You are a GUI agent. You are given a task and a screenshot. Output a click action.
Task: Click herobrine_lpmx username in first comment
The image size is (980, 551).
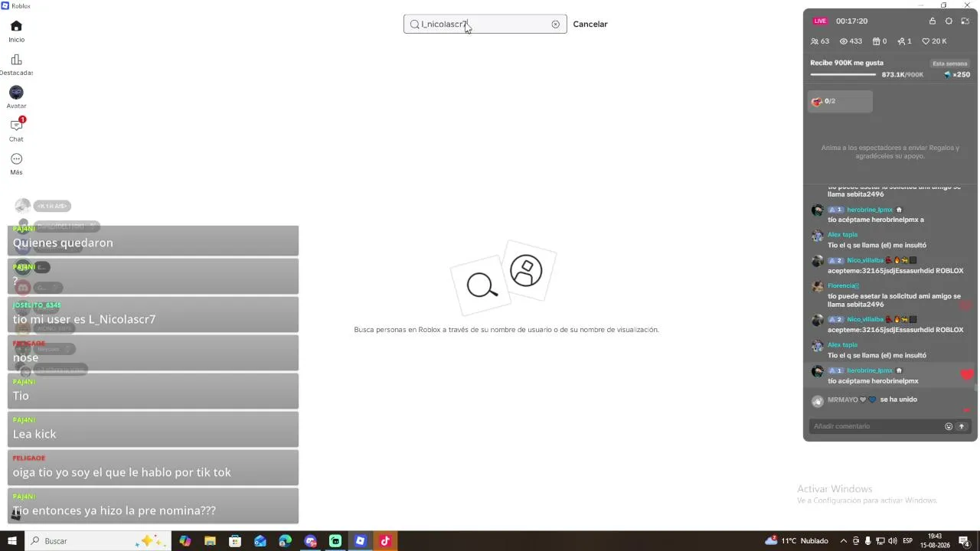[x=870, y=210]
